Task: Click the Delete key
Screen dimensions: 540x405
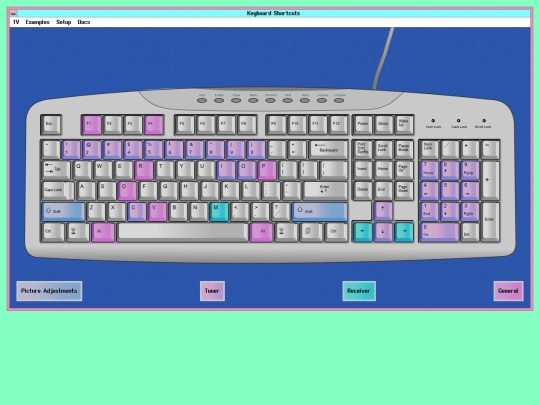Action: coord(363,191)
